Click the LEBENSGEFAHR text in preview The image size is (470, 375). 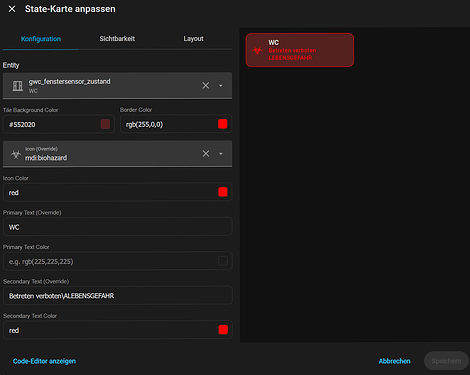(290, 58)
